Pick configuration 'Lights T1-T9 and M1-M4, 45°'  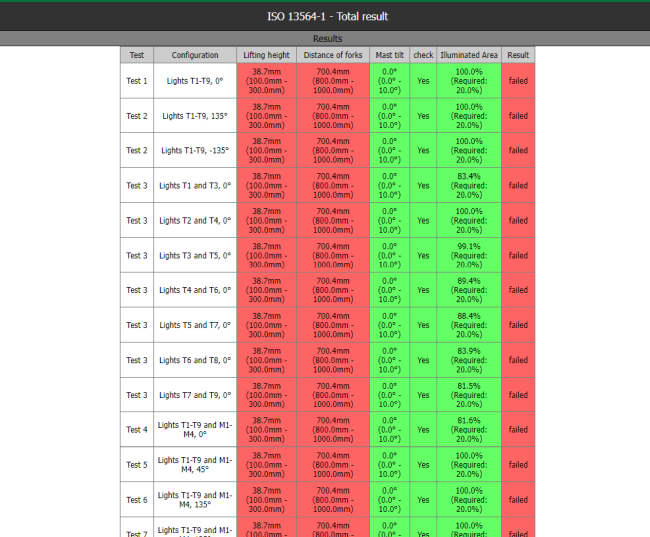pos(195,464)
